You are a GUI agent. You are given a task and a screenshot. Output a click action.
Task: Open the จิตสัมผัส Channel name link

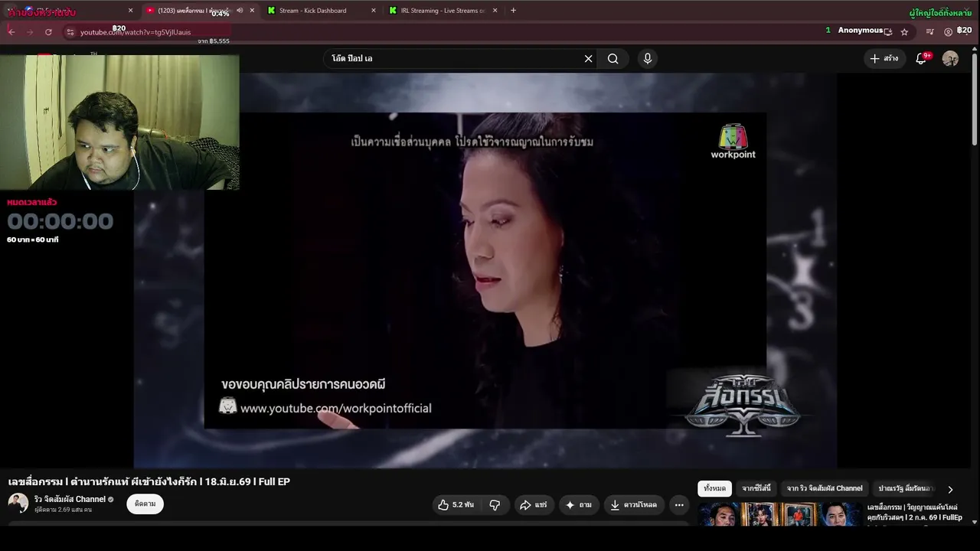[70, 499]
